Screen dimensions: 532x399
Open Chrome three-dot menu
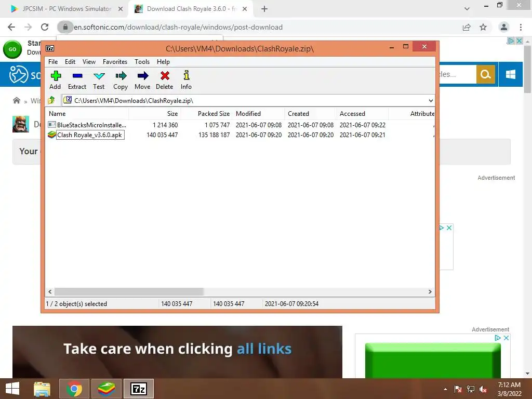click(521, 27)
